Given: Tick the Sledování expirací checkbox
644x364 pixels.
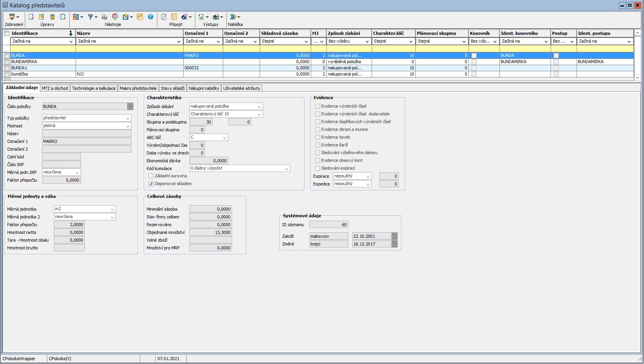Looking at the screenshot, I should pos(317,168).
